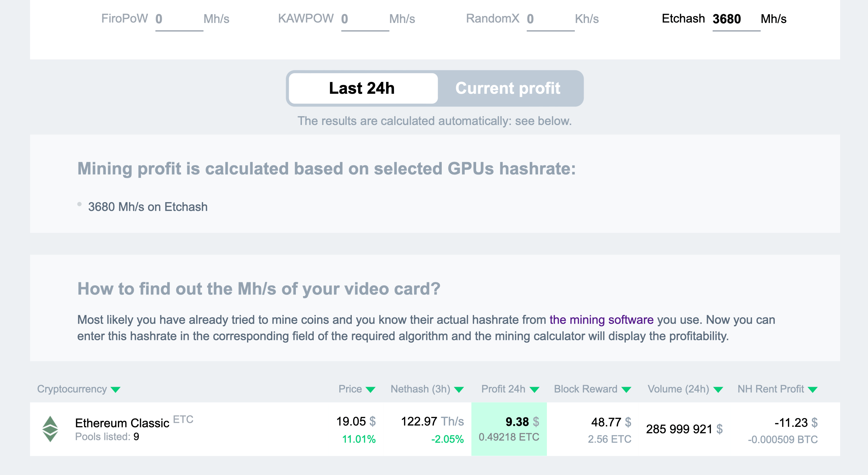Sort by Nethash (3h) column
Image resolution: width=868 pixels, height=475 pixels.
click(427, 389)
